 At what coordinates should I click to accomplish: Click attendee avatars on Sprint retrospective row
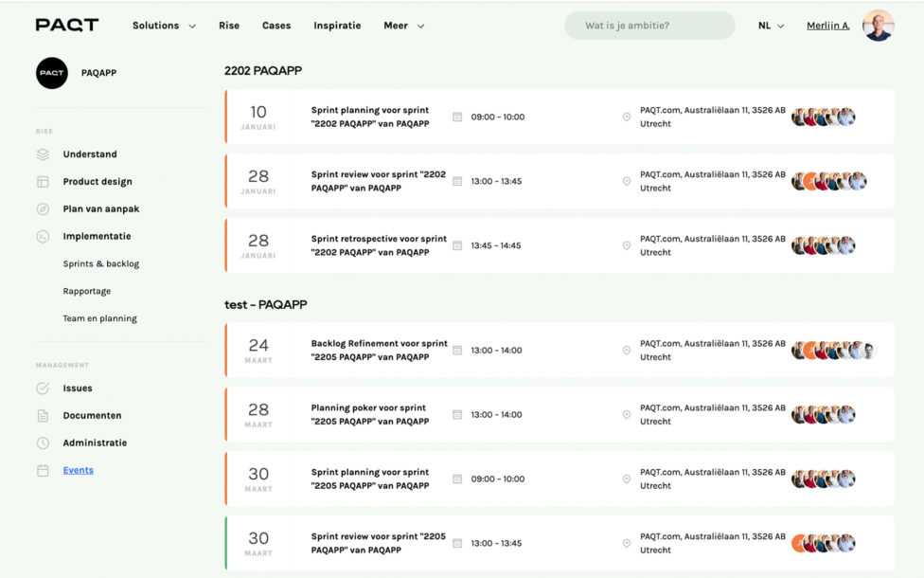(824, 245)
